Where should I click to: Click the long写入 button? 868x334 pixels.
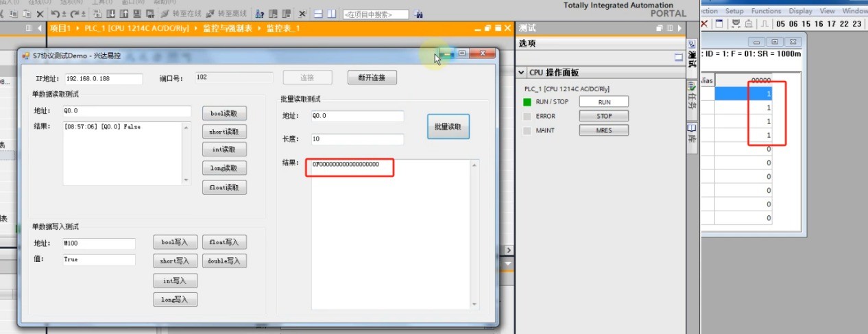pyautogui.click(x=176, y=299)
